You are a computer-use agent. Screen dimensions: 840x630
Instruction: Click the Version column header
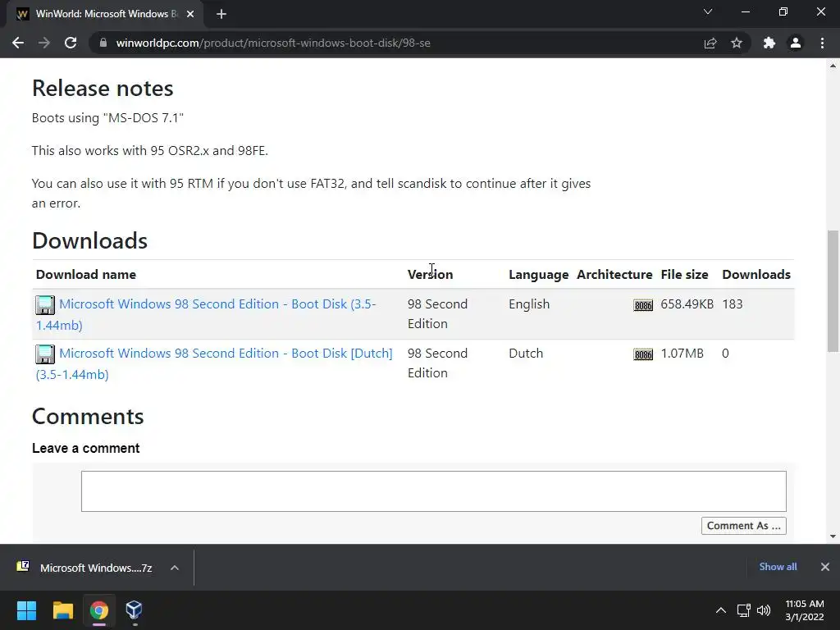point(430,274)
